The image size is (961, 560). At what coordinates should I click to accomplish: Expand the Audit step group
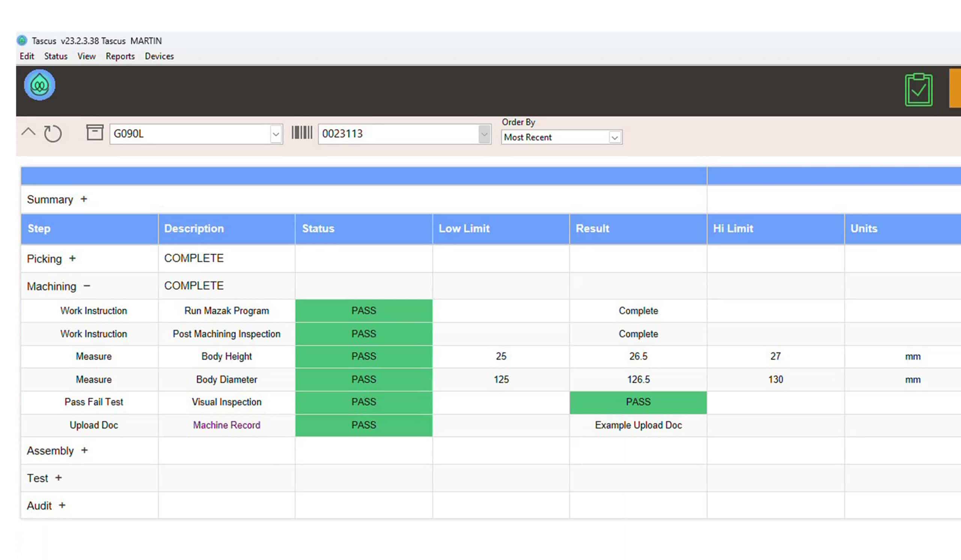click(x=62, y=505)
